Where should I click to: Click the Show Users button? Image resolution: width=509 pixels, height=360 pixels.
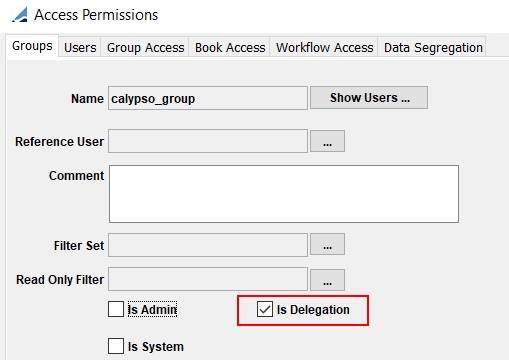[369, 98]
